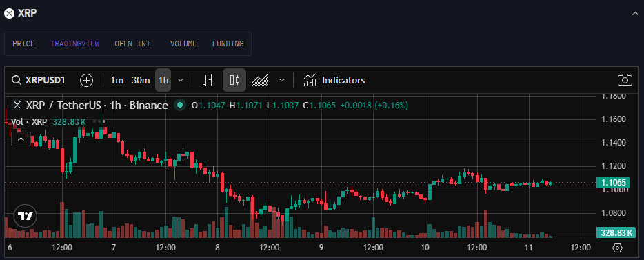Image resolution: width=644 pixels, height=260 pixels.
Task: Add a compare symbol with plus icon
Action: (86, 80)
